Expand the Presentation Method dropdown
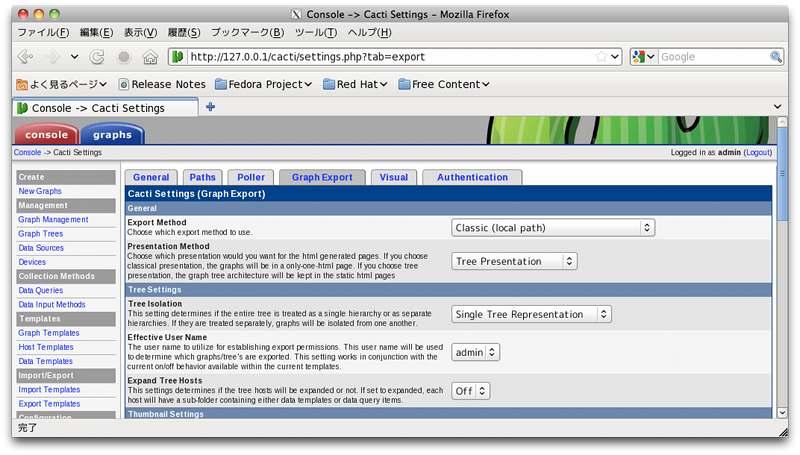800x455 pixels. [x=514, y=261]
